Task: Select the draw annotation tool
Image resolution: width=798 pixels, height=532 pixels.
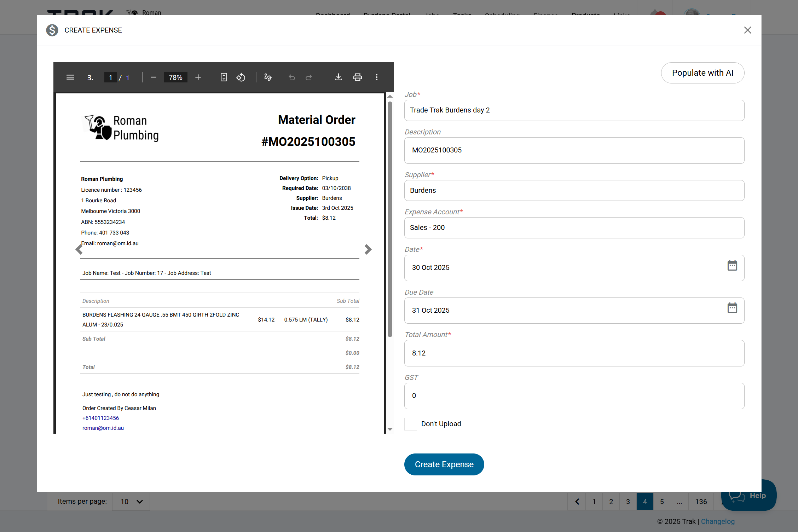Action: click(x=268, y=77)
